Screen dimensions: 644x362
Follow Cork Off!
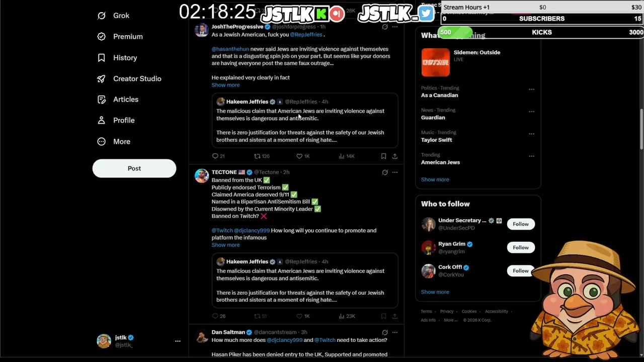(x=521, y=271)
